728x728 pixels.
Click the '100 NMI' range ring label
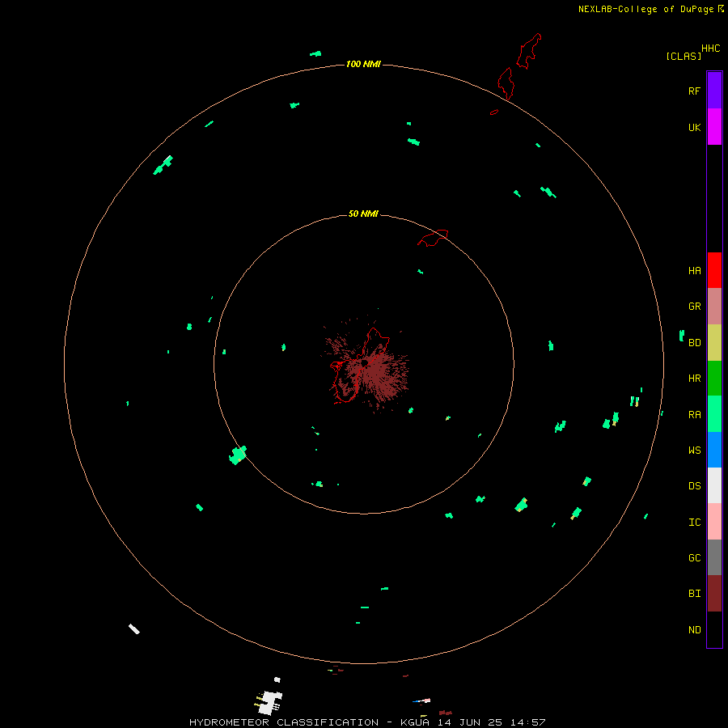[x=363, y=64]
